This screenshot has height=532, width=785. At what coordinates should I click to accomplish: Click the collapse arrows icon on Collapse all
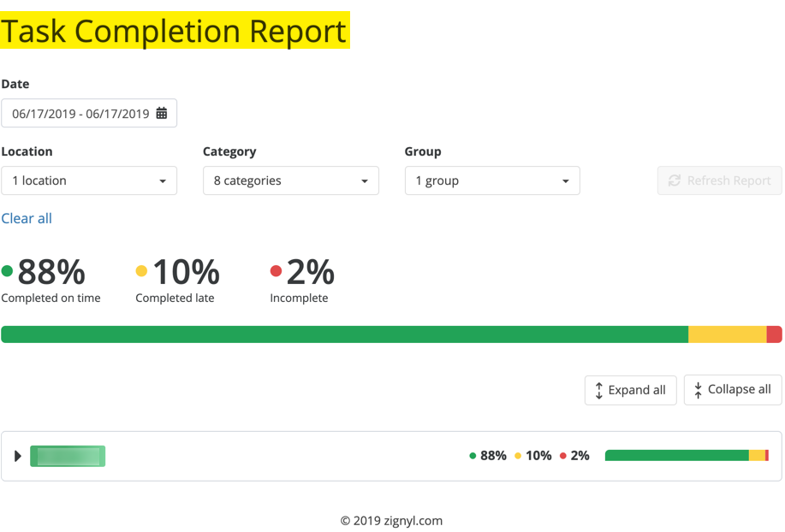(699, 390)
